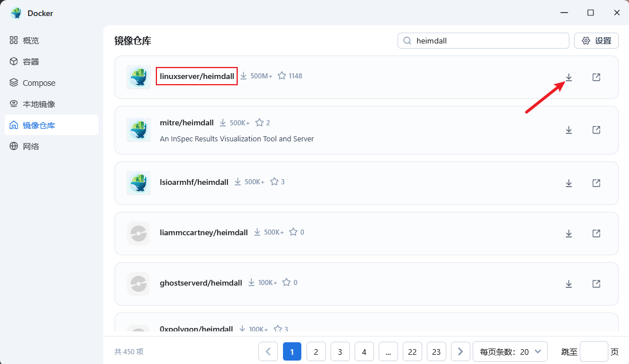This screenshot has width=629, height=364.
Task: Jump to page 3
Action: (340, 351)
